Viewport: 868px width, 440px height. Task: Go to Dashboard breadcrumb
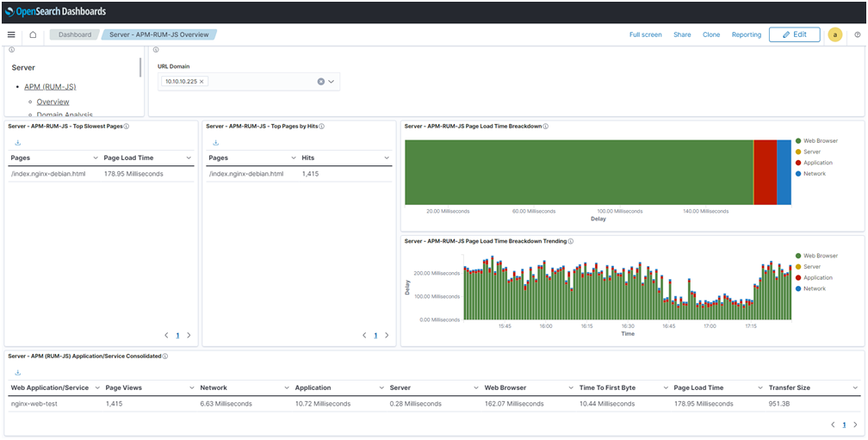75,34
